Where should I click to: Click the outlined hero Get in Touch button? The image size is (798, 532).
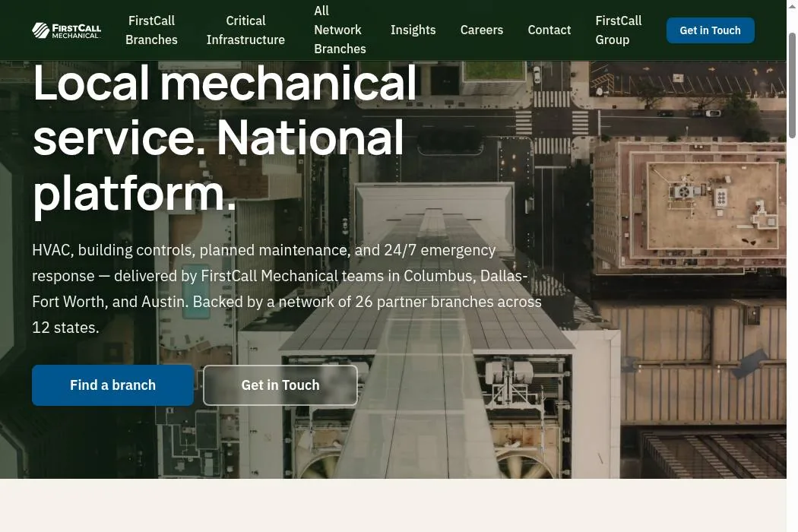(280, 385)
